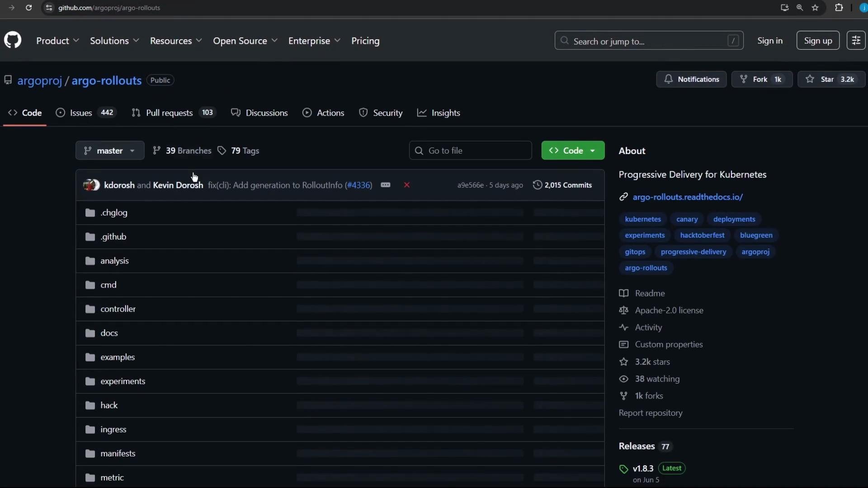Open the Activity link
Screen dimensions: 868x488
click(641, 328)
